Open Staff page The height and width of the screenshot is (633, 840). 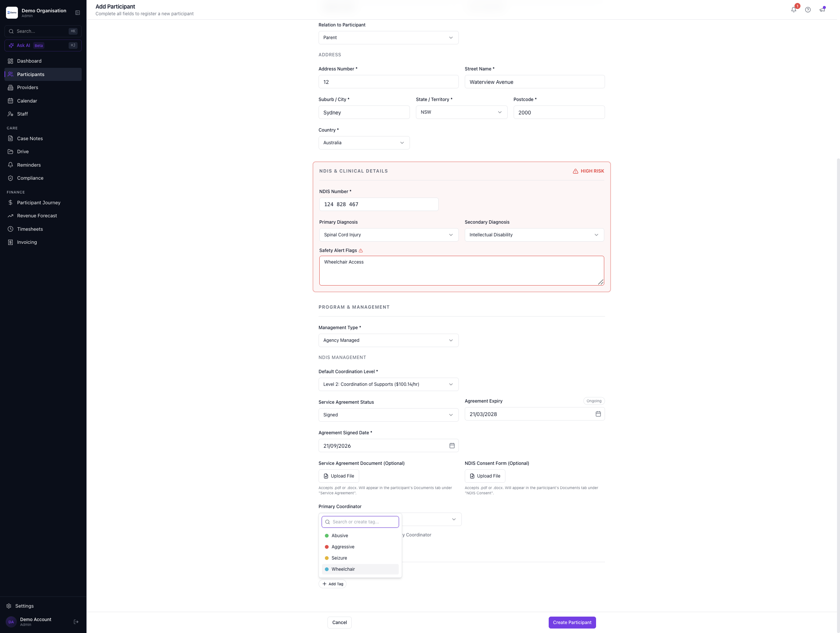tap(43, 114)
